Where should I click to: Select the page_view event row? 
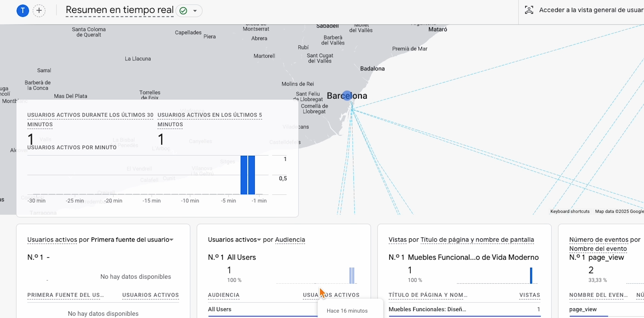point(583,309)
